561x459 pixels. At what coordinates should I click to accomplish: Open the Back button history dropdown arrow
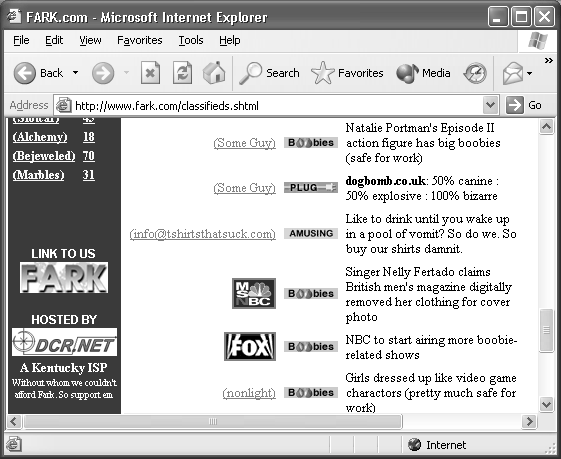(75, 73)
